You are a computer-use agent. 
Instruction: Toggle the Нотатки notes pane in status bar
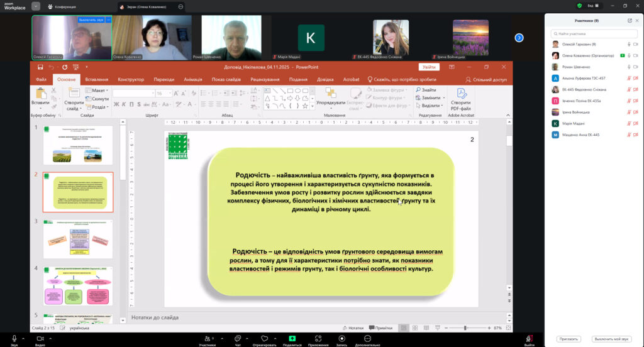point(352,328)
